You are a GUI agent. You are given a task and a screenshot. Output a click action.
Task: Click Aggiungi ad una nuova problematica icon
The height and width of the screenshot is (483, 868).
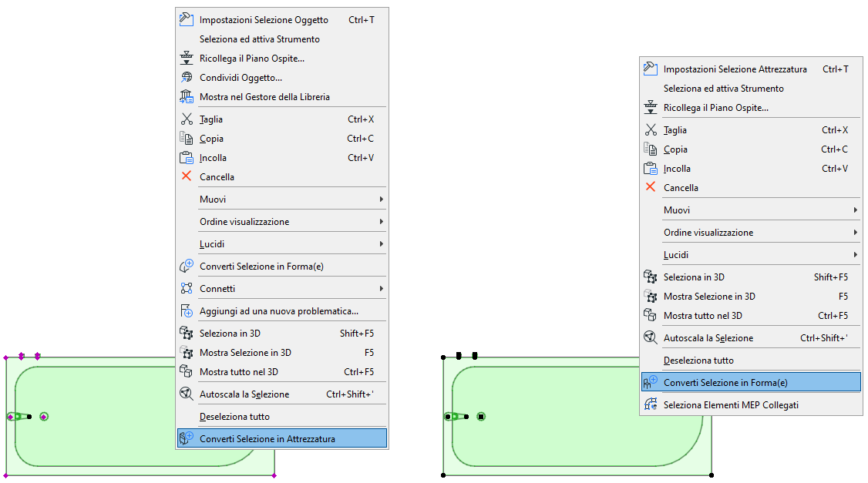(186, 311)
